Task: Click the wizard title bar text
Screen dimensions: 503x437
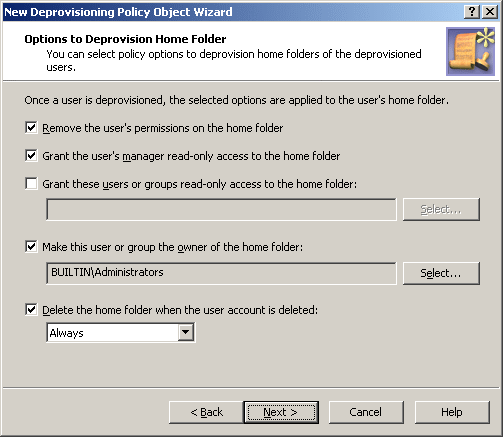Action: (118, 12)
